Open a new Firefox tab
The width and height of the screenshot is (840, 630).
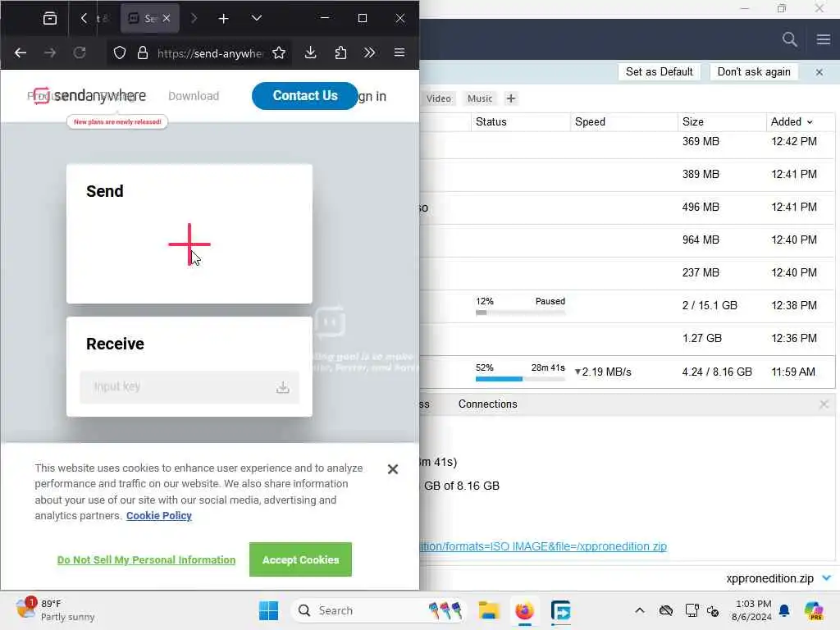pyautogui.click(x=223, y=19)
